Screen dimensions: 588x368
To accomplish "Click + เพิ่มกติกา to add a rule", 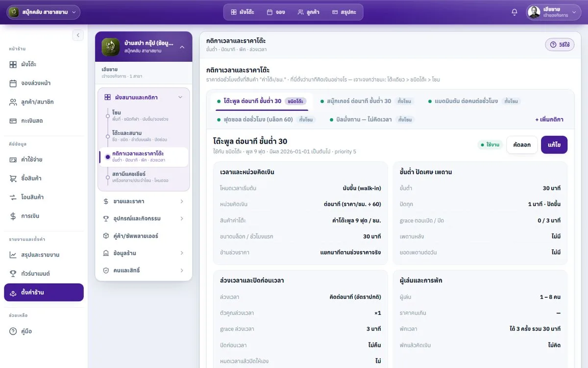I will [549, 119].
